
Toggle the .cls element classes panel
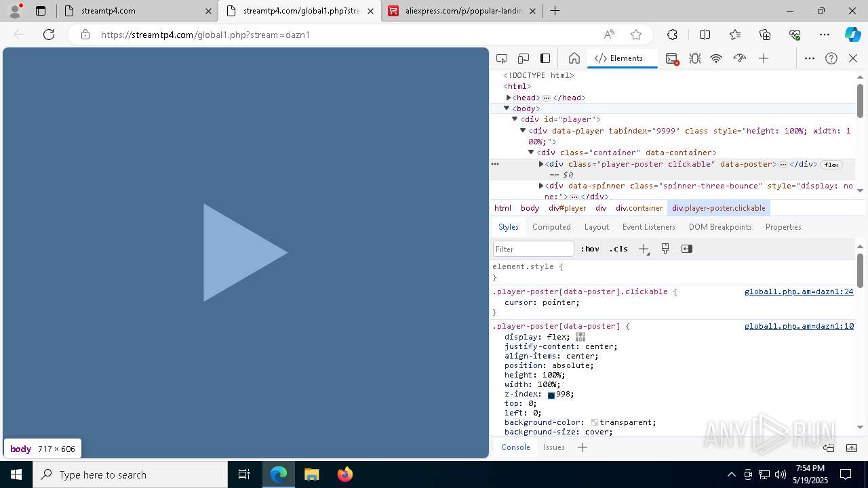click(x=618, y=249)
